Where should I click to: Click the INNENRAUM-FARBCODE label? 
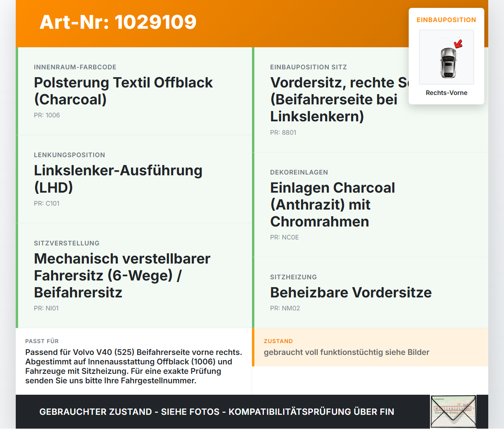75,67
